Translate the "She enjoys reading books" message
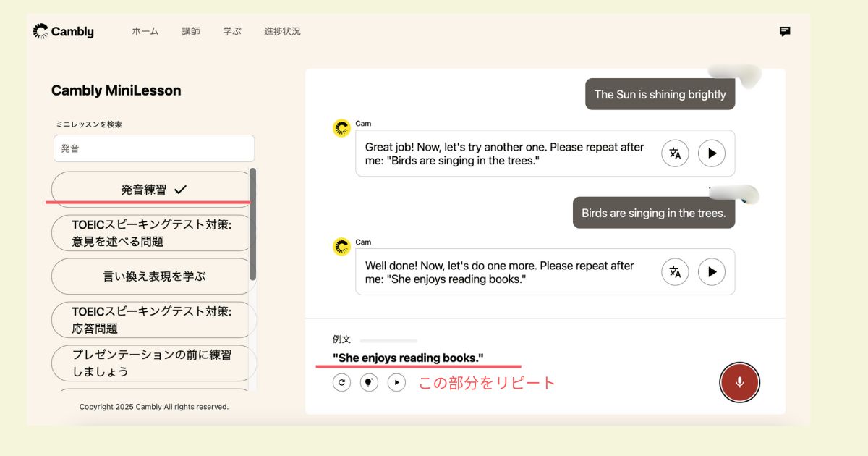This screenshot has width=868, height=456. tap(675, 272)
